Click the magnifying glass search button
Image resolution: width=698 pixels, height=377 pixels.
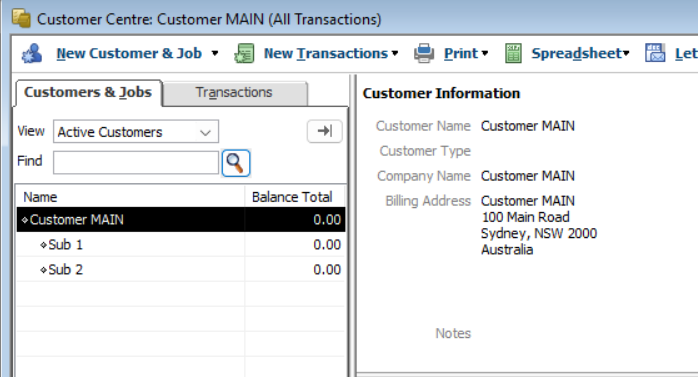235,163
